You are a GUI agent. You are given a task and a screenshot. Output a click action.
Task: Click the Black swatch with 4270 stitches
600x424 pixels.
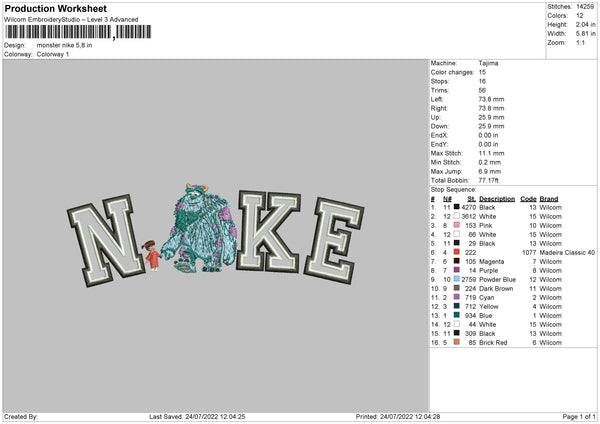tap(457, 207)
